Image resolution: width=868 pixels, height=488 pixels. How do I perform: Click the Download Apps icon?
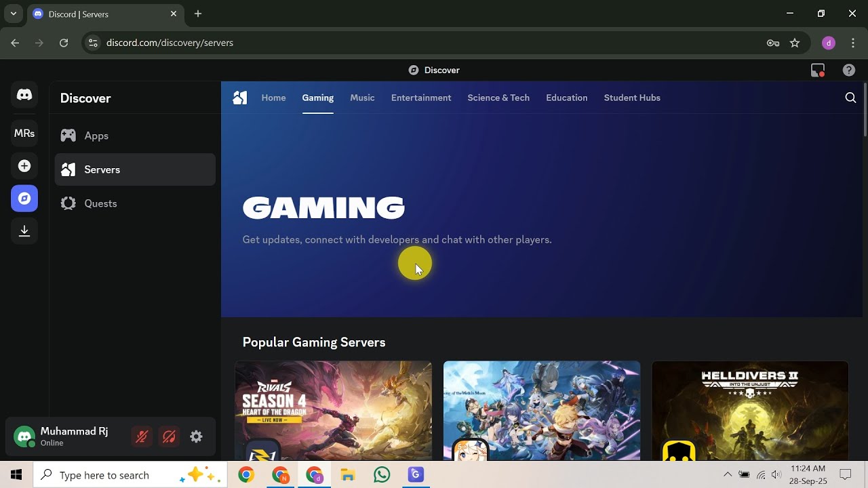click(24, 231)
